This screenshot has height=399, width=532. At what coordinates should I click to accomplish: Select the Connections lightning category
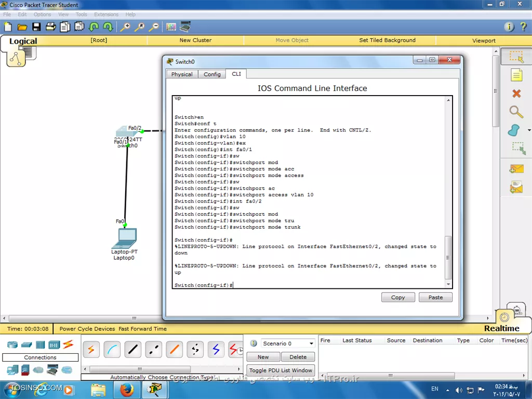(x=68, y=344)
